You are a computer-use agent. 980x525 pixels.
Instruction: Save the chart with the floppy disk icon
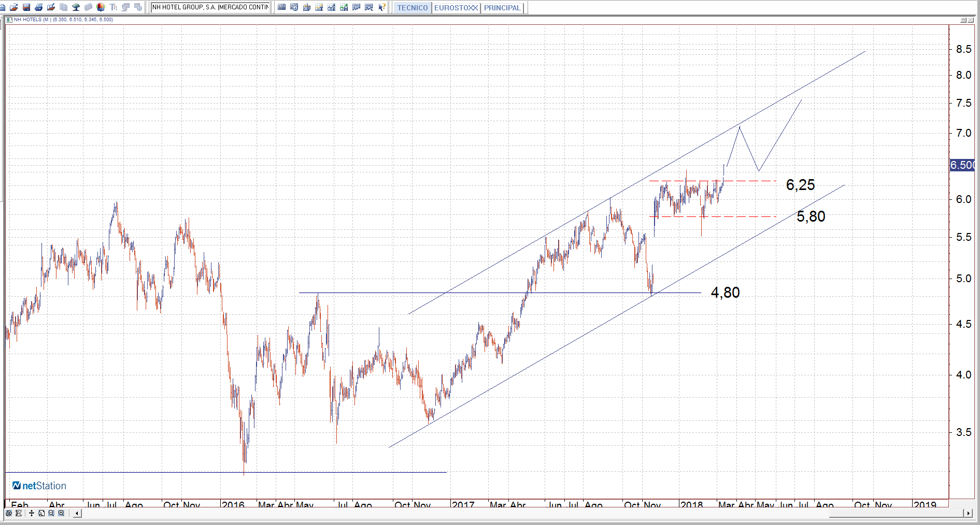[26, 7]
